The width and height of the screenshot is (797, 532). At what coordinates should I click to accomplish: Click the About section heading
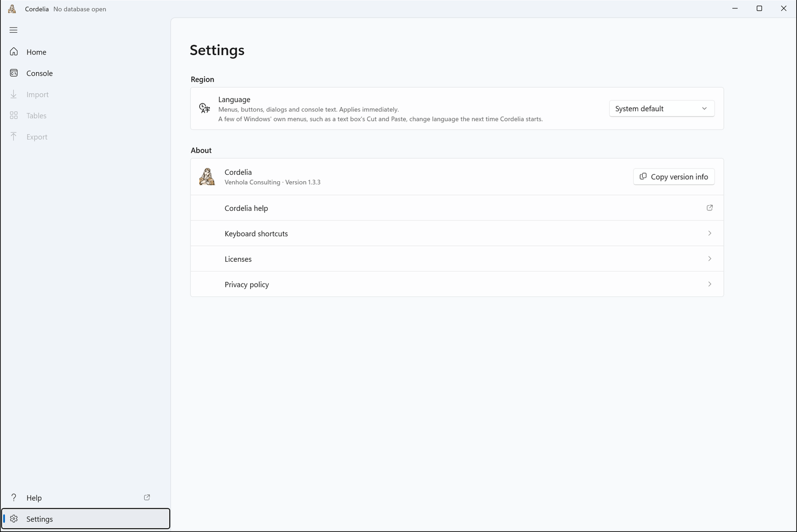coord(201,150)
